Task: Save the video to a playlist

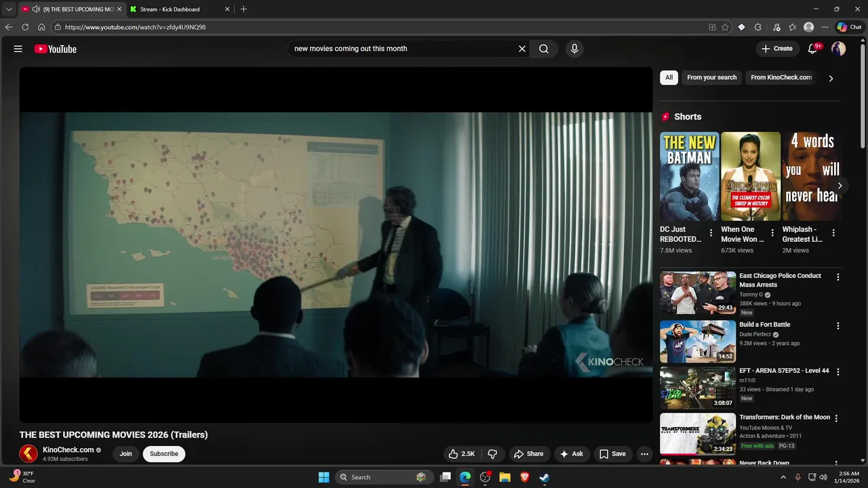Action: [x=613, y=454]
